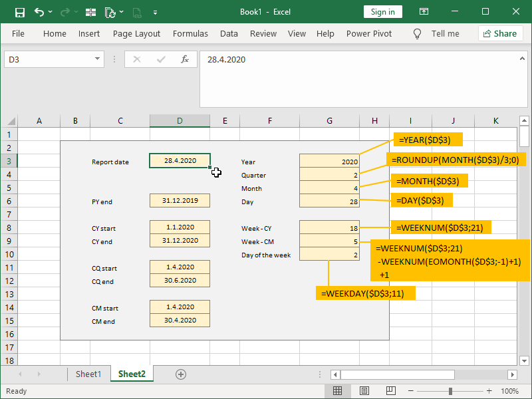Select column G header
This screenshot has height=399, width=532.
pyautogui.click(x=329, y=121)
